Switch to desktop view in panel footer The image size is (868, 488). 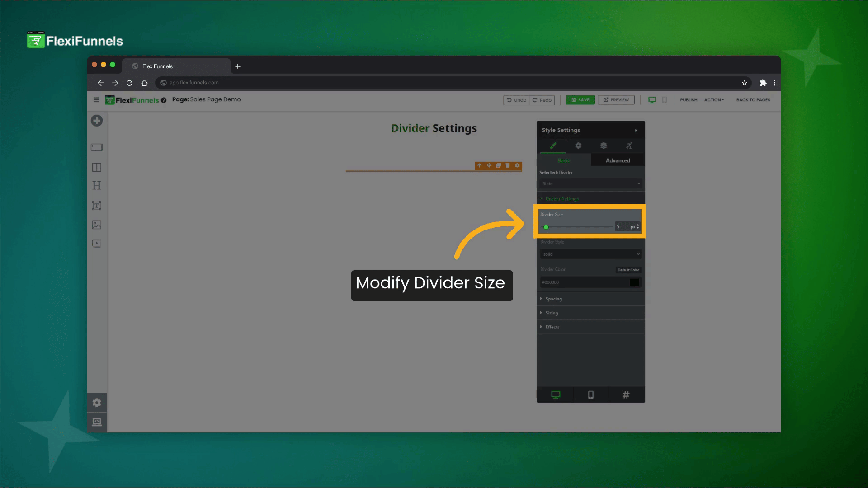tap(556, 395)
